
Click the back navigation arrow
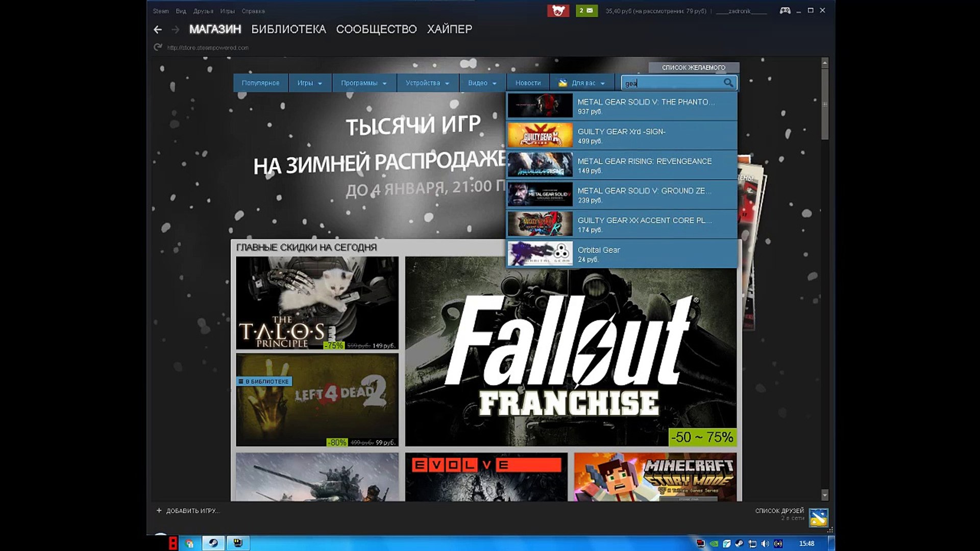click(157, 29)
